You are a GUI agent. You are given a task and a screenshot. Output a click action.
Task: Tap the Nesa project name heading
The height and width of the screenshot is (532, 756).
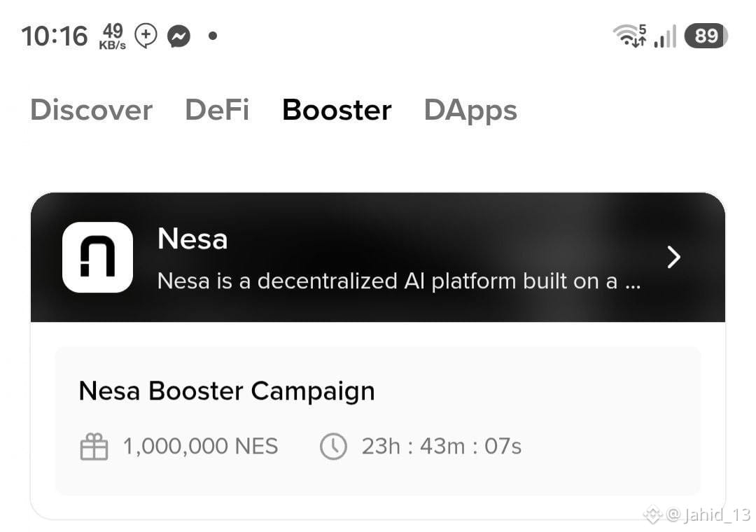point(192,239)
